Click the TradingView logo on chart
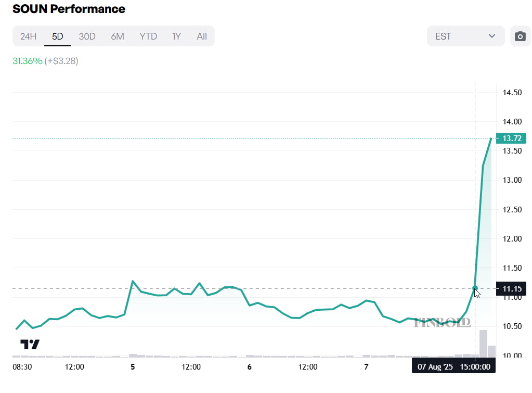 pos(30,344)
